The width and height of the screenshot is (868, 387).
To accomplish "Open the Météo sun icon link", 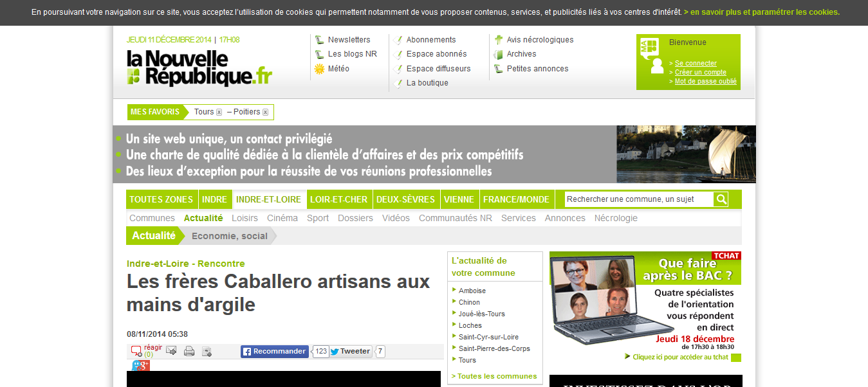I will point(319,69).
